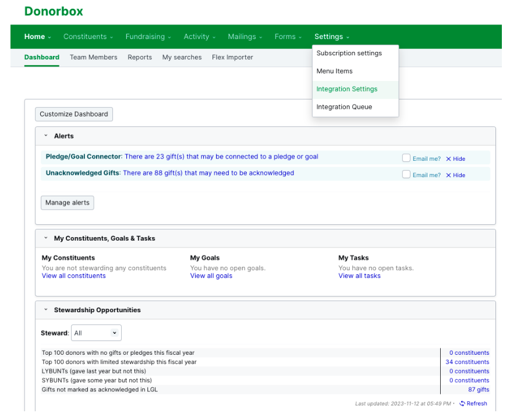Screen dimensions: 510x420
Task: Open My searches tab
Action: pyautogui.click(x=182, y=57)
